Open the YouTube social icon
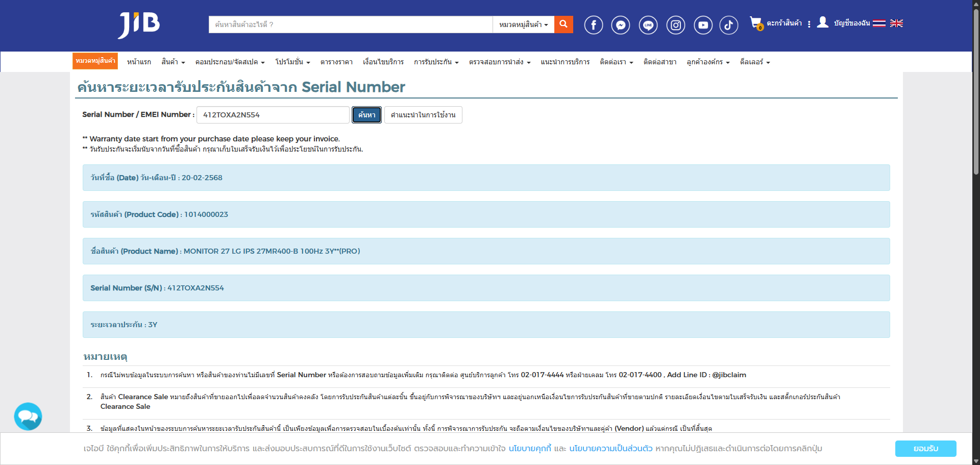 click(703, 25)
